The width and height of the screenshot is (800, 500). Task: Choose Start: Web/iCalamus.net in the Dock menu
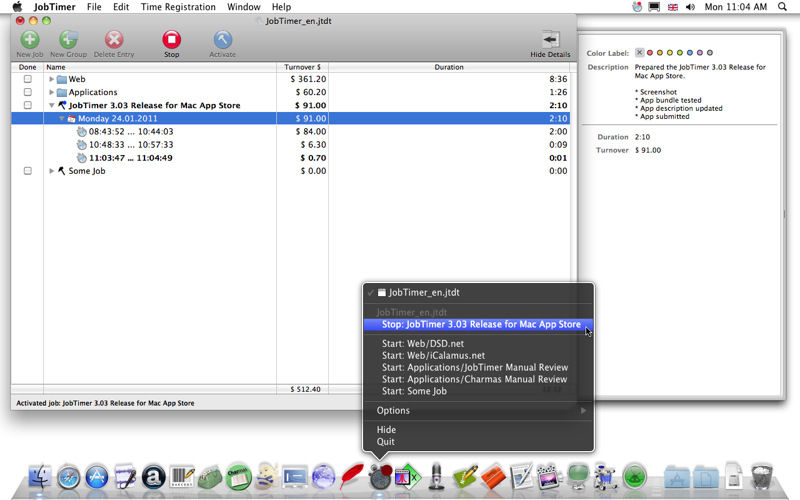479,356
